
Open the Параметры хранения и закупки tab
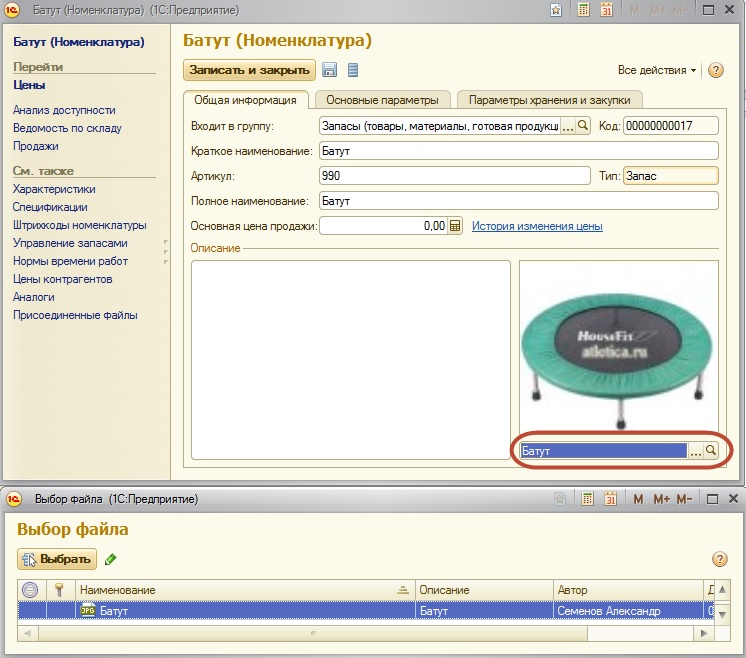coord(549,100)
